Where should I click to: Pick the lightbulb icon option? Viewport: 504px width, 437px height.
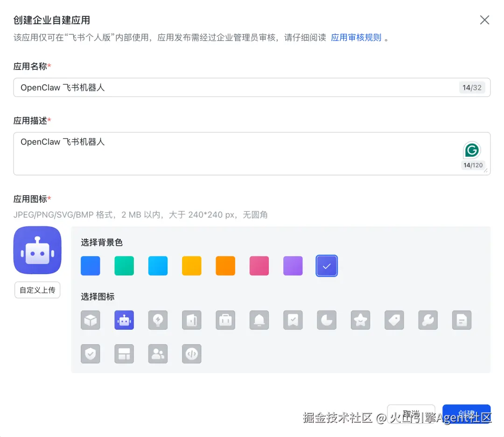[x=158, y=320]
